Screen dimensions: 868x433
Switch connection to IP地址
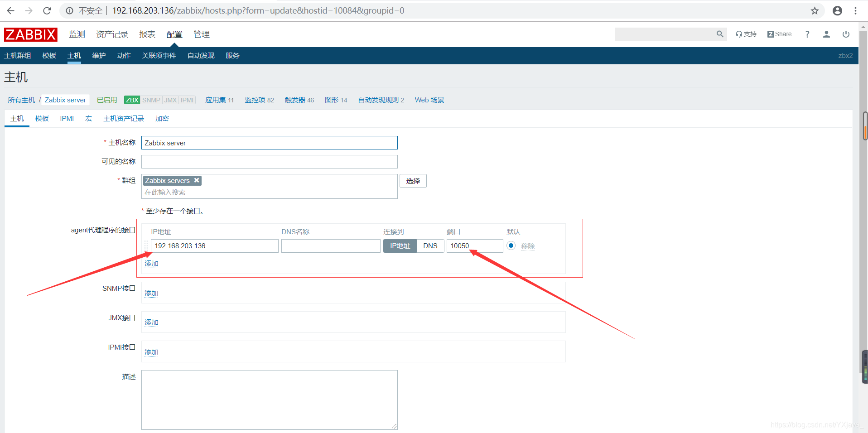400,246
